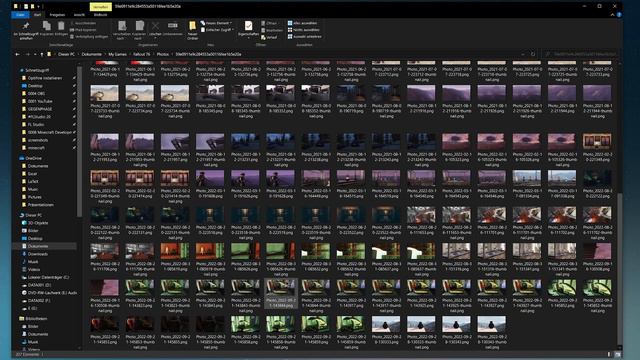Click My Games in address breadcrumb
640x360 pixels.
[118, 54]
